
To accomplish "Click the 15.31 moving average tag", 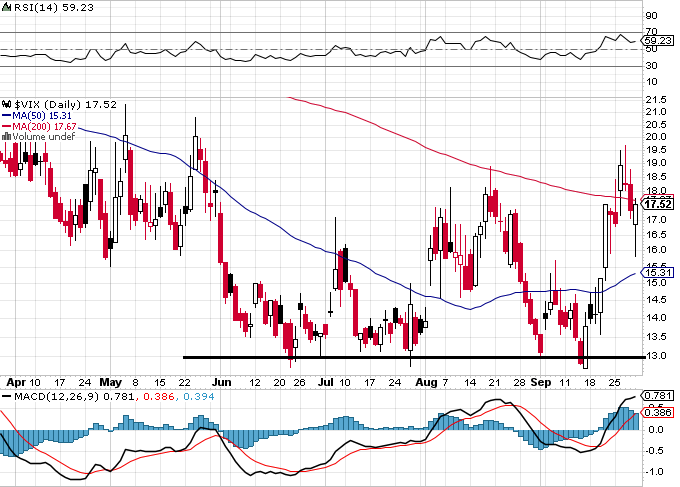I will [658, 272].
